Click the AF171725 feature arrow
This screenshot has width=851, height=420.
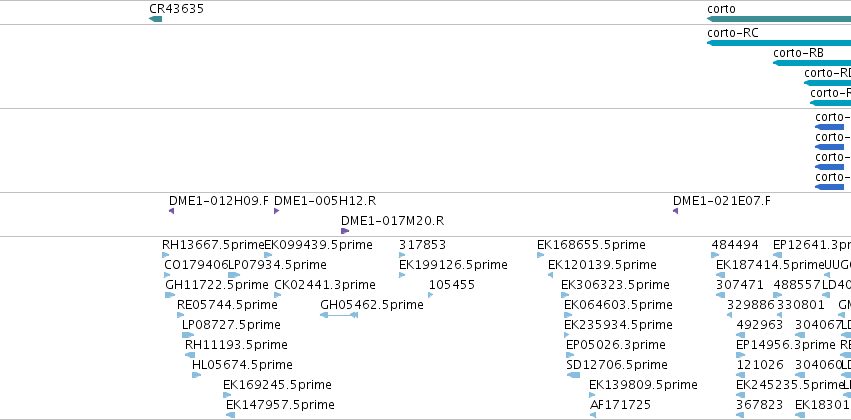(x=593, y=415)
